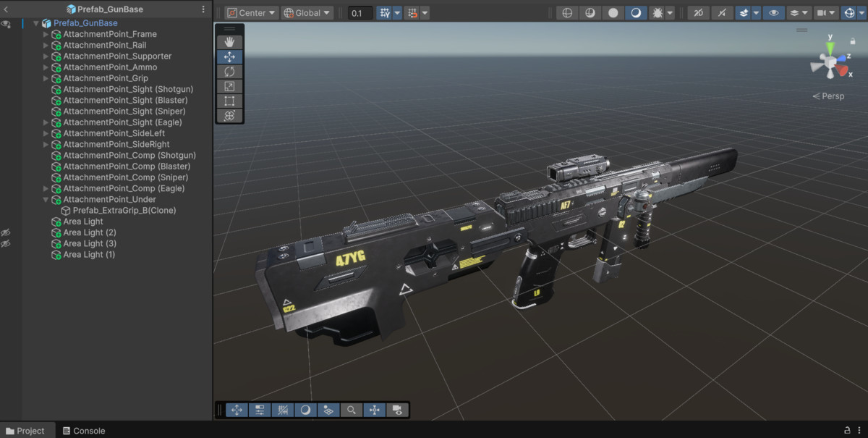
Task: Activate the Rotate tool
Action: (229, 71)
